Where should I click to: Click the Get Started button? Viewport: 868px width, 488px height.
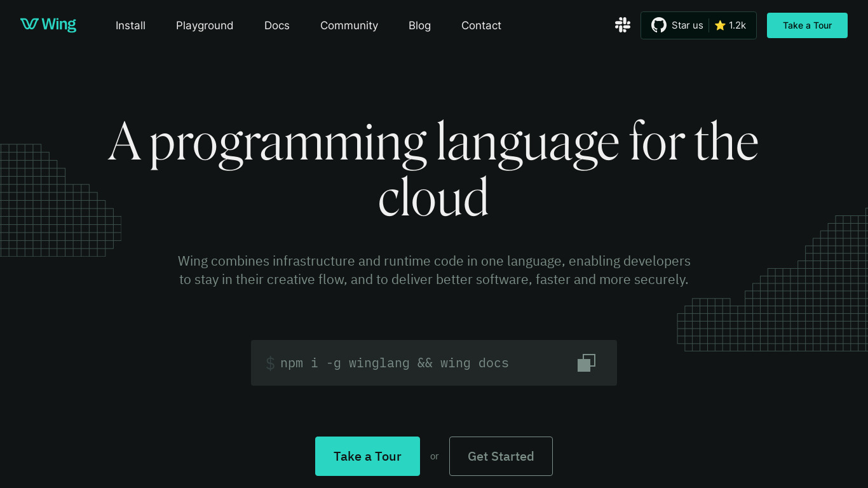[501, 456]
